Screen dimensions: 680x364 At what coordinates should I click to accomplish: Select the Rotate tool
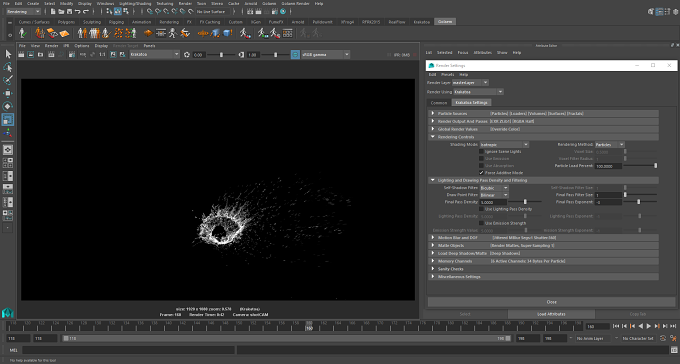point(8,106)
